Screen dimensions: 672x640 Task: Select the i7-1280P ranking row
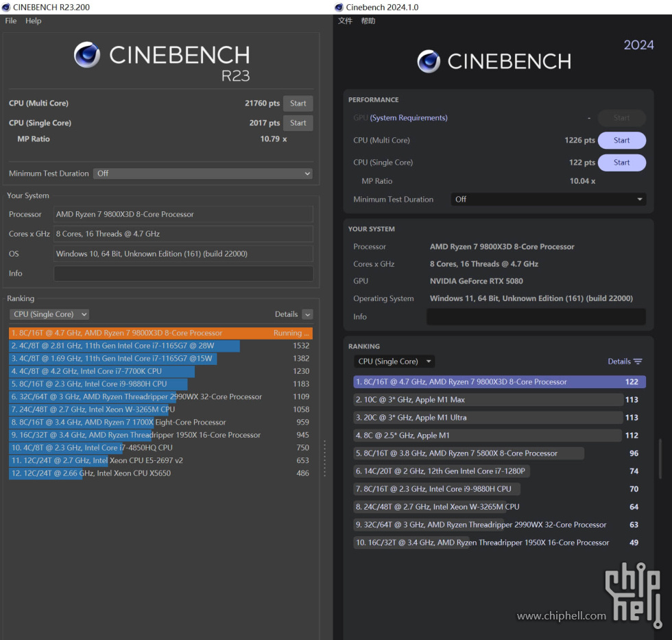[499, 471]
